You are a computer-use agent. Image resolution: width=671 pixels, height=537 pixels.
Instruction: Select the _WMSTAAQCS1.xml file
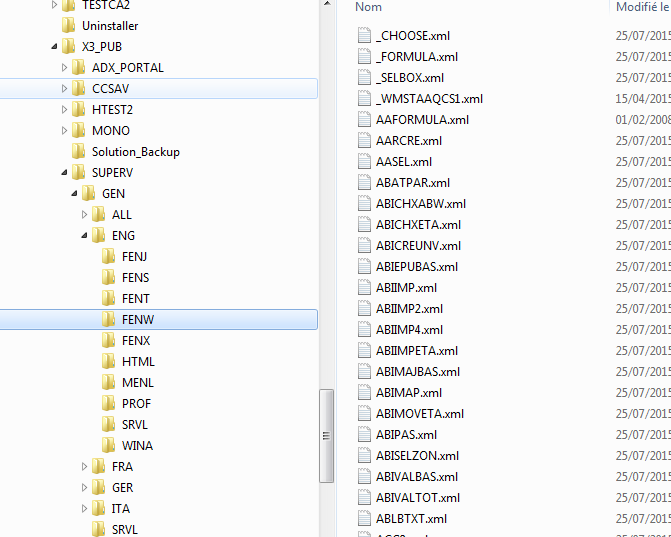429,99
